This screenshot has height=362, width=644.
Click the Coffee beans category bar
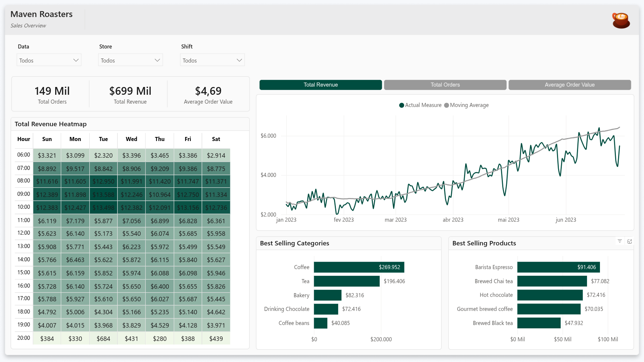pyautogui.click(x=321, y=323)
